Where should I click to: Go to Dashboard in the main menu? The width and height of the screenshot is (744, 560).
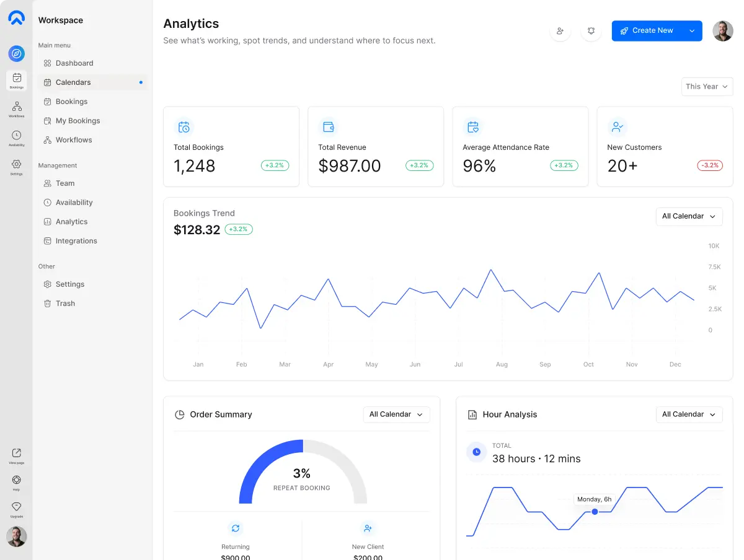74,63
